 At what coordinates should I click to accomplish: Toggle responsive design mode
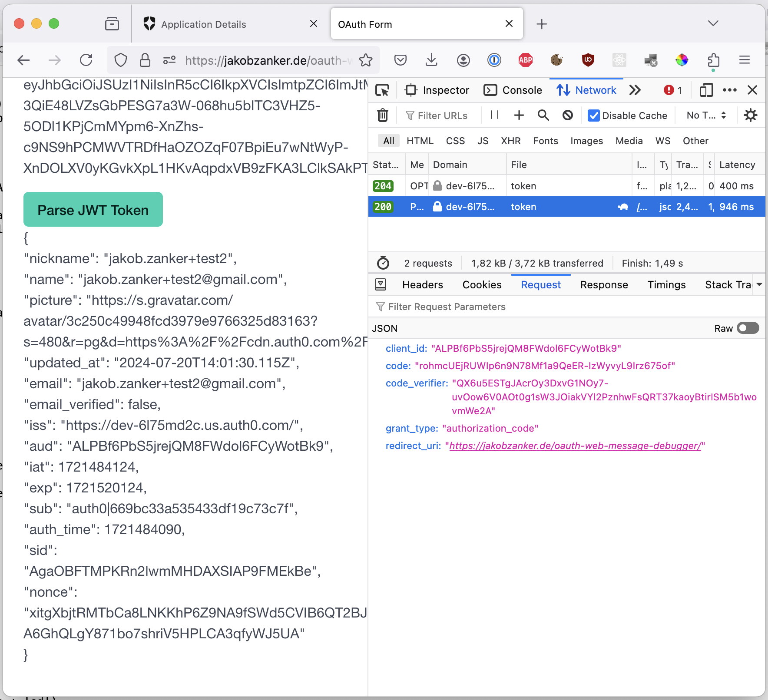[706, 90]
